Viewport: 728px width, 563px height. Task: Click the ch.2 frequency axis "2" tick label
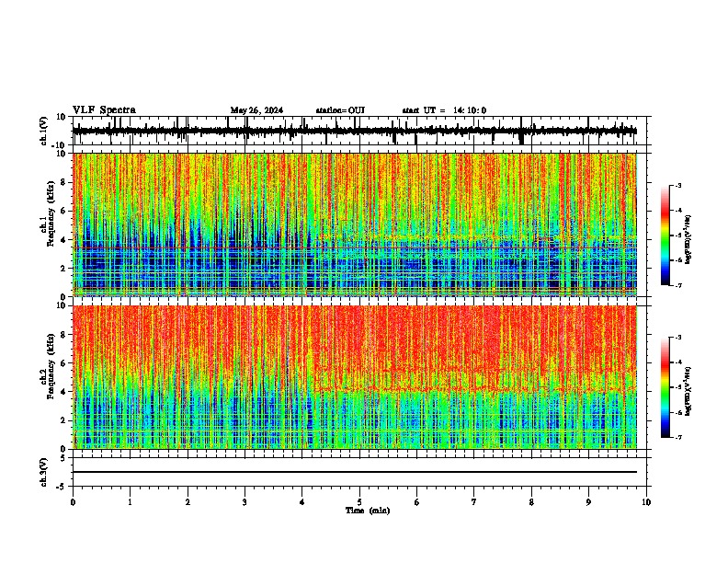click(x=64, y=420)
